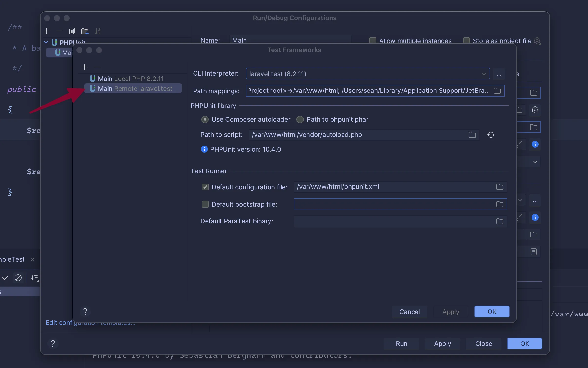Create new folder in Run/Debug Configurations toolbar
588x368 pixels.
click(x=85, y=31)
